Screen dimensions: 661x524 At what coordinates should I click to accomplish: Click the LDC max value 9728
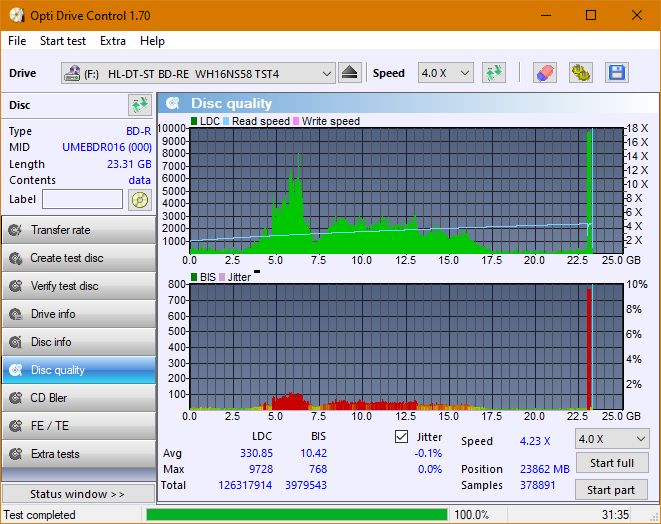click(x=261, y=469)
